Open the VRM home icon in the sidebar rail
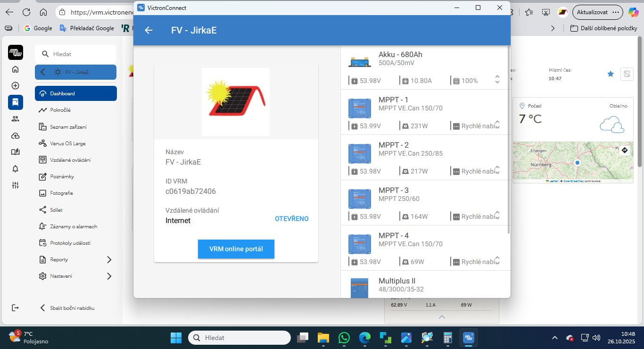This screenshot has width=644, height=349. [x=16, y=69]
